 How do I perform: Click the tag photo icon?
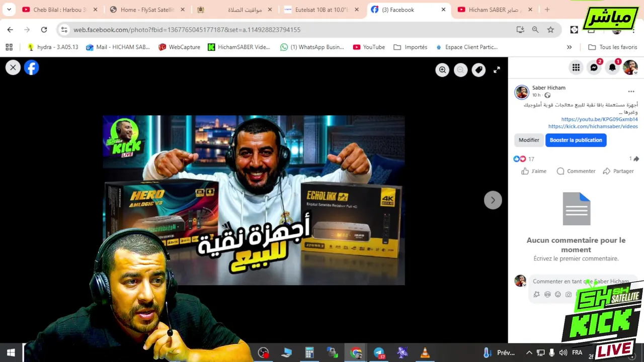coord(478,70)
